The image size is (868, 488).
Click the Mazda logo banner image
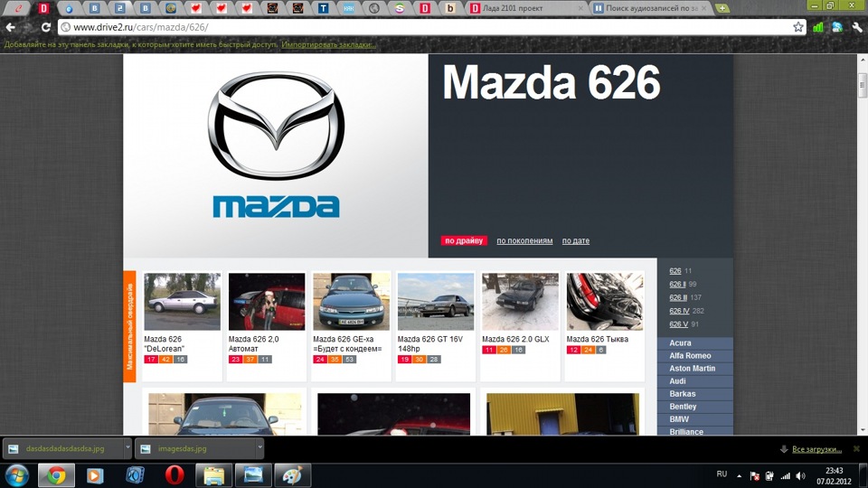276,155
